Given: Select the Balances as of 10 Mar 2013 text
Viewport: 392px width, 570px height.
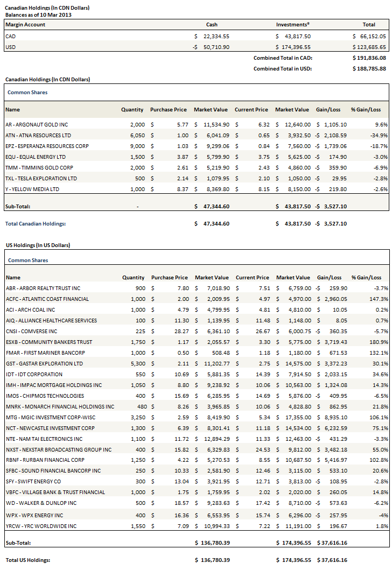Looking at the screenshot, I should coord(38,15).
